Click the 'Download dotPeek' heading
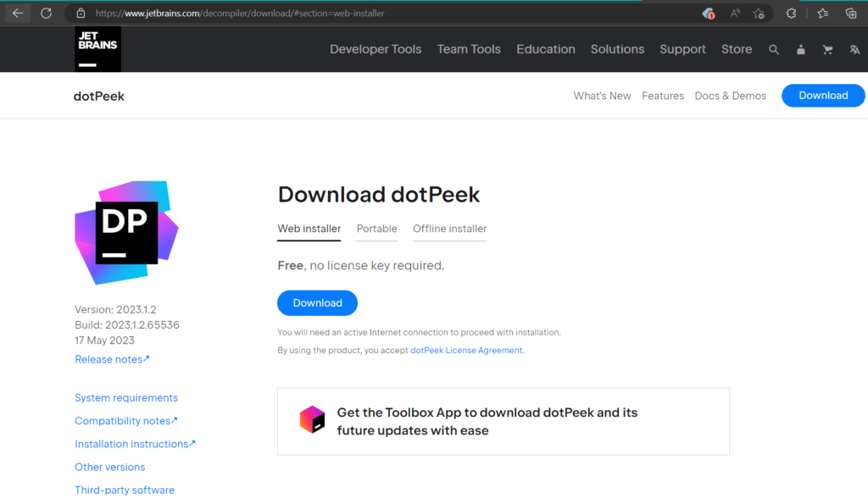Image resolution: width=868 pixels, height=504 pixels. coord(379,195)
